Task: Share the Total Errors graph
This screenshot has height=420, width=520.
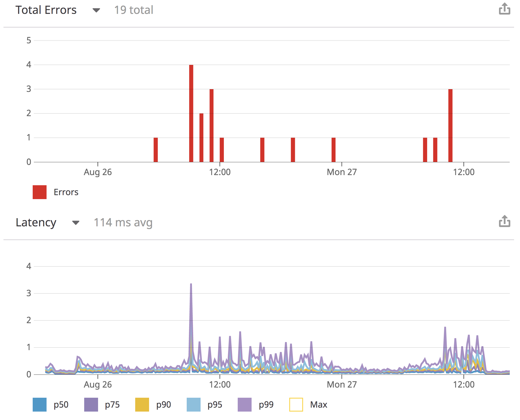Action: (504, 9)
